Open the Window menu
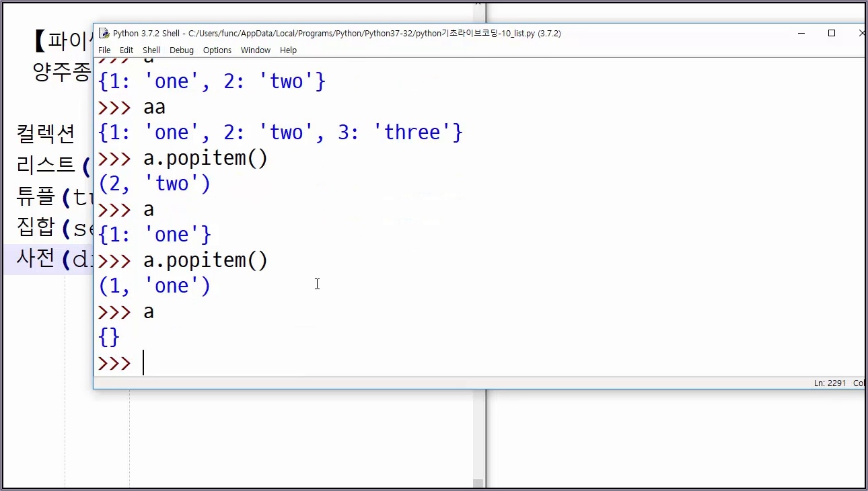868x491 pixels. click(x=256, y=50)
